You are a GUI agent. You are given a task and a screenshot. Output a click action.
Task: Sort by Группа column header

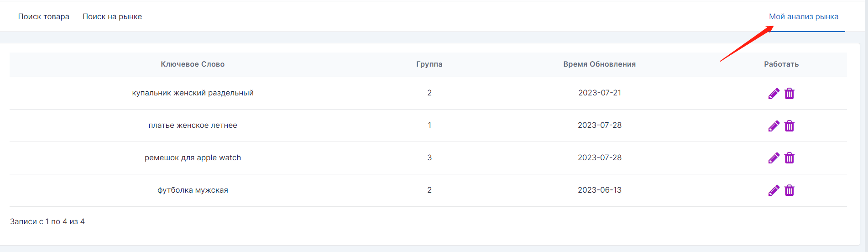[429, 64]
